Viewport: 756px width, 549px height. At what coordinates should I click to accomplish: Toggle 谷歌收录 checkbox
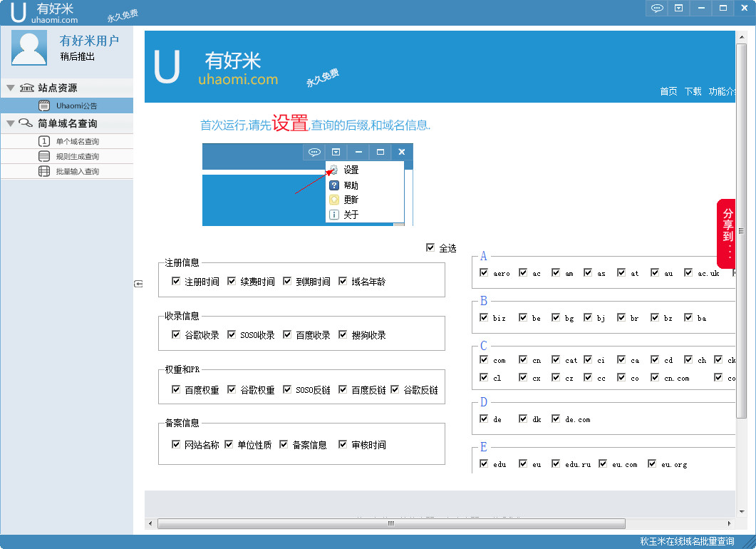[176, 334]
